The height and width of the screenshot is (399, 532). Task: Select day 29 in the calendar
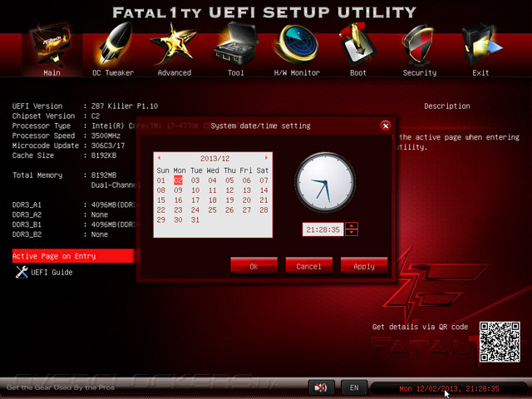pyautogui.click(x=161, y=219)
